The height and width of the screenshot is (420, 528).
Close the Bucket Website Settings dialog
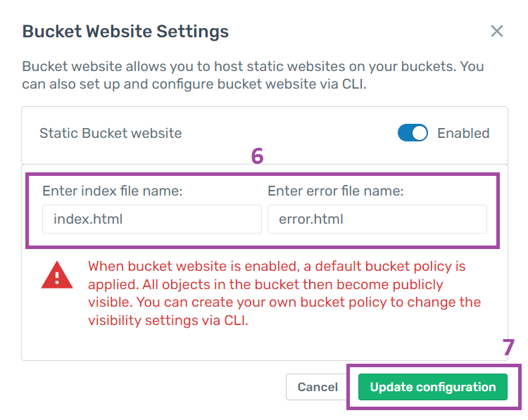[x=497, y=31]
